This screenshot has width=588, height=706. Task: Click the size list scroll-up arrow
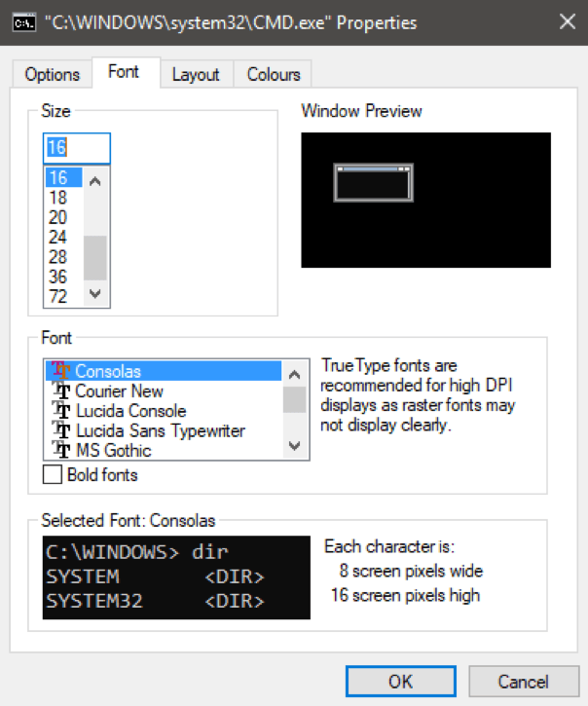pyautogui.click(x=95, y=181)
